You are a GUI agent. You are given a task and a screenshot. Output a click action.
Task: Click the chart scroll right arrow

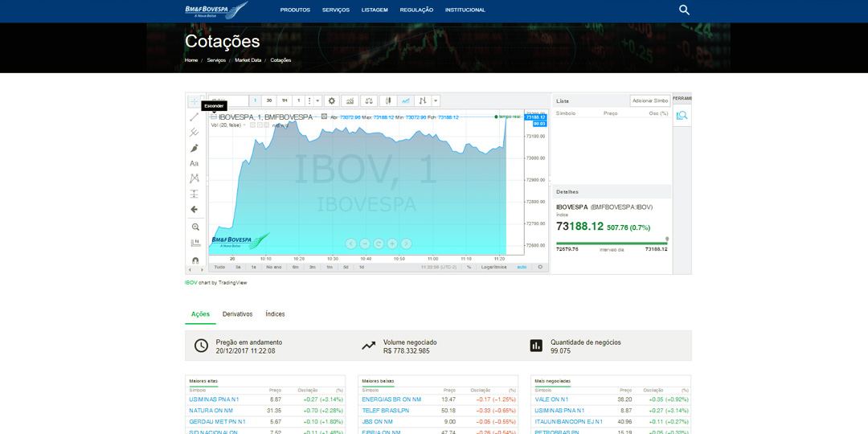(x=407, y=244)
